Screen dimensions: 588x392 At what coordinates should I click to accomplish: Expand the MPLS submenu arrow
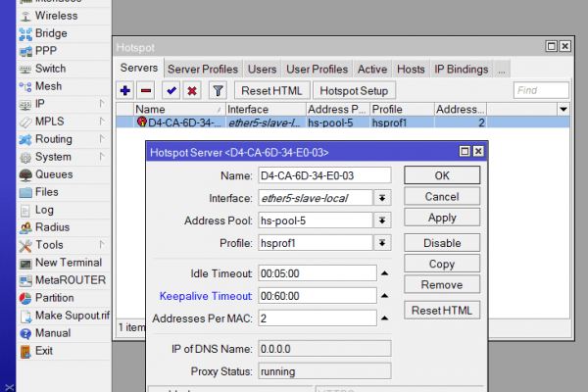[102, 121]
